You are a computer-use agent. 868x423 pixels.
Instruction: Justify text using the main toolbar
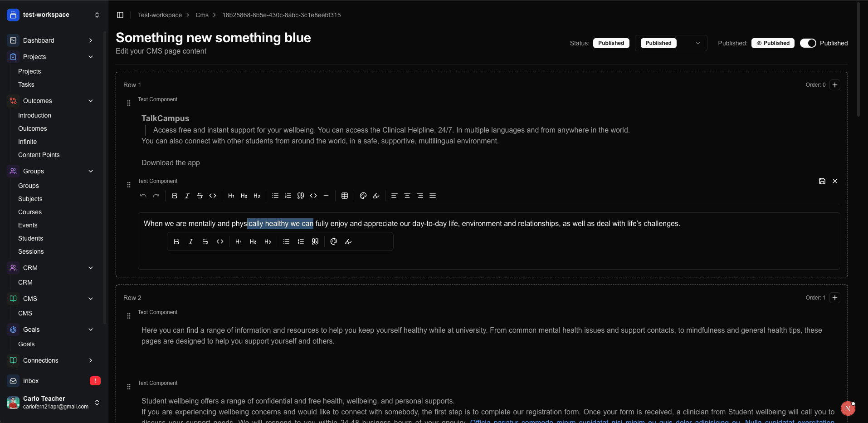pyautogui.click(x=433, y=196)
